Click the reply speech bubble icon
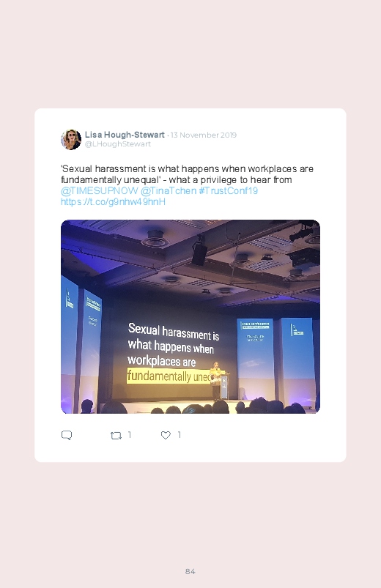Viewport: 381px width, 588px height. coord(67,435)
